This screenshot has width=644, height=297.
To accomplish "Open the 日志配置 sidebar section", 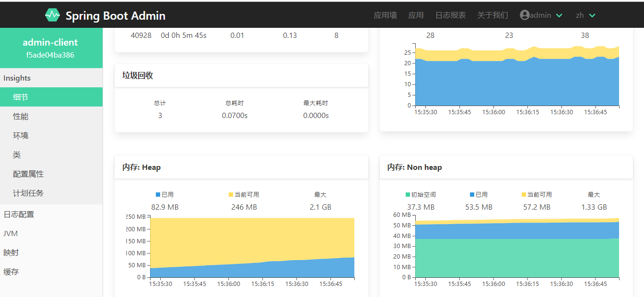I will 19,214.
